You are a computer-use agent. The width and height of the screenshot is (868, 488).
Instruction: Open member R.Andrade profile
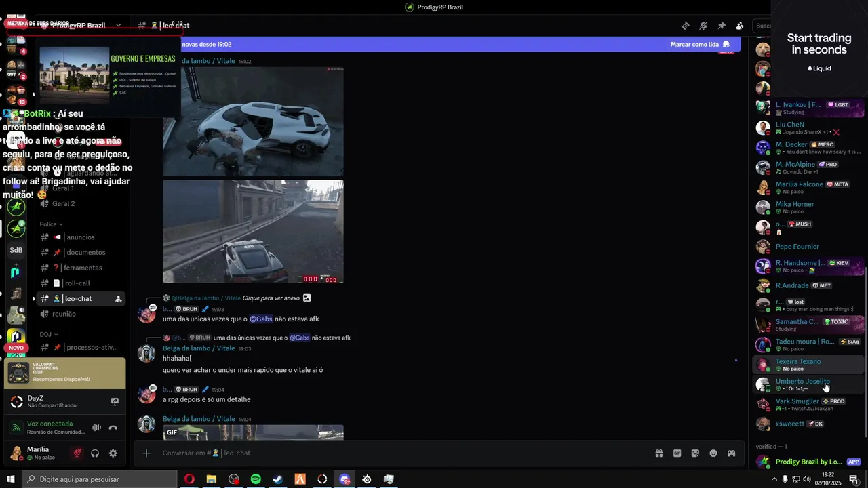[x=810, y=285]
